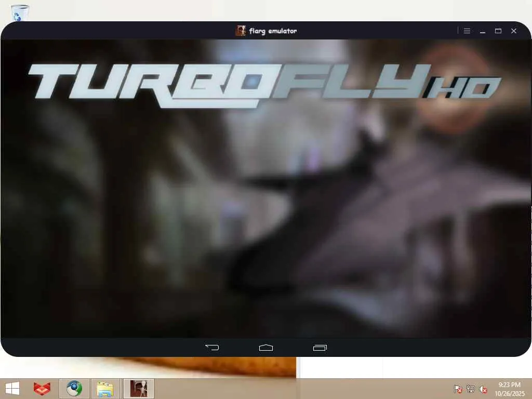
Task: Open network status tray icon
Action: pos(471,389)
